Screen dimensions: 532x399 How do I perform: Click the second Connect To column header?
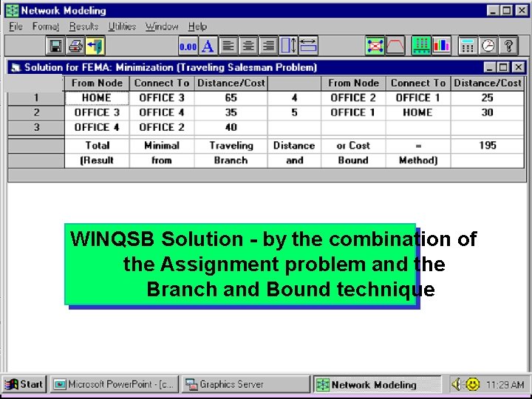point(418,83)
